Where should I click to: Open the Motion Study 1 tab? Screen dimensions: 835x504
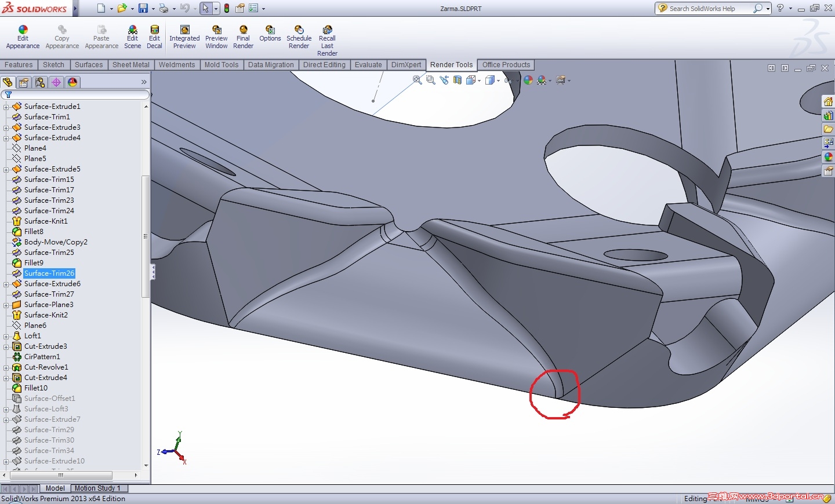97,488
